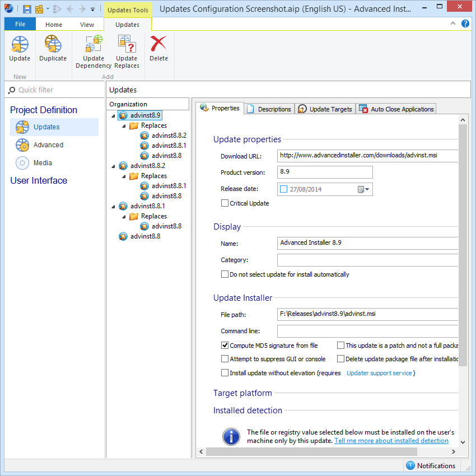Switch to the Home ribbon tab
The height and width of the screenshot is (476, 476).
(54, 25)
